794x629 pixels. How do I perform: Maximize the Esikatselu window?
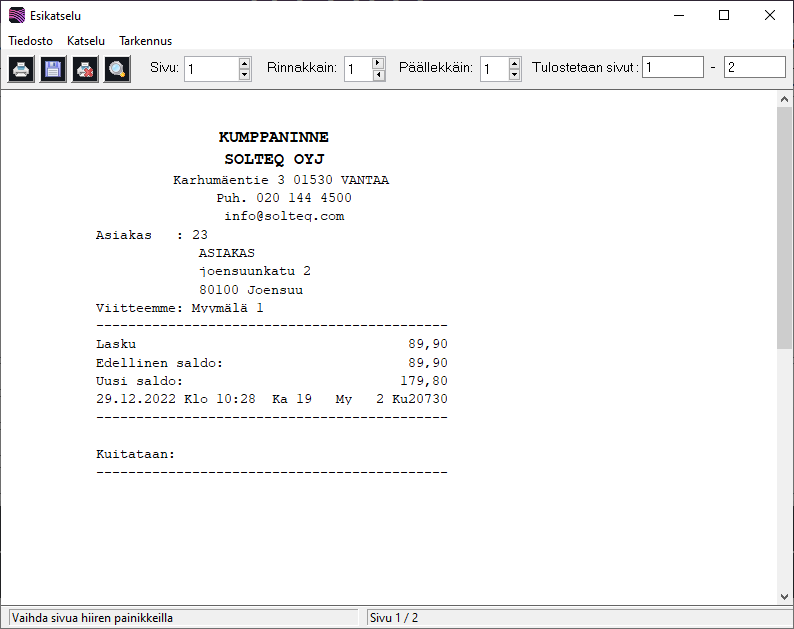coord(724,16)
